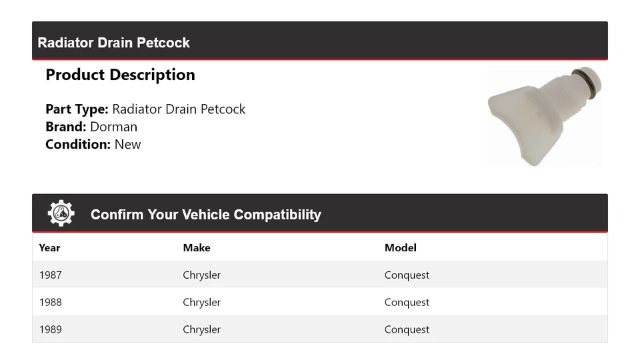Click Conquest in the 1987 row
The height and width of the screenshot is (364, 640).
pyautogui.click(x=407, y=275)
